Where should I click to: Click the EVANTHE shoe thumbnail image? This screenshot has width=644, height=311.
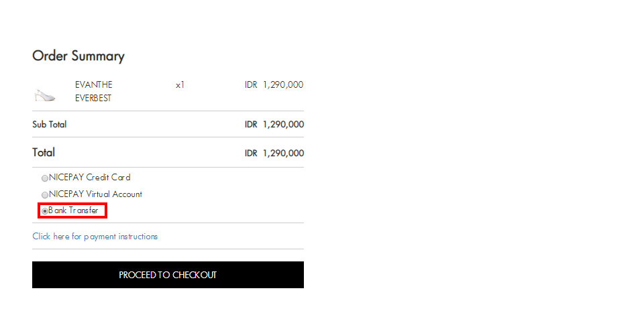(45, 95)
